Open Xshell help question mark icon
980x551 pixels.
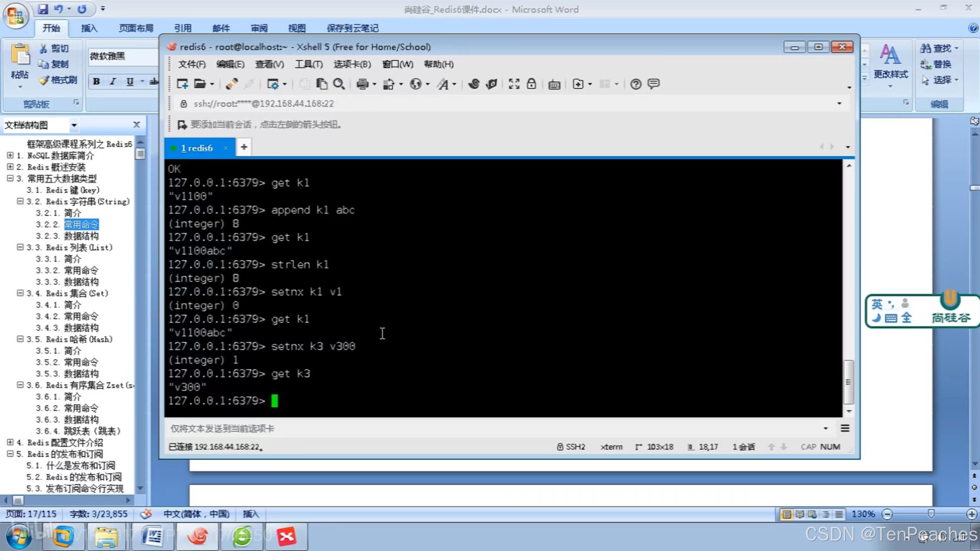point(636,84)
